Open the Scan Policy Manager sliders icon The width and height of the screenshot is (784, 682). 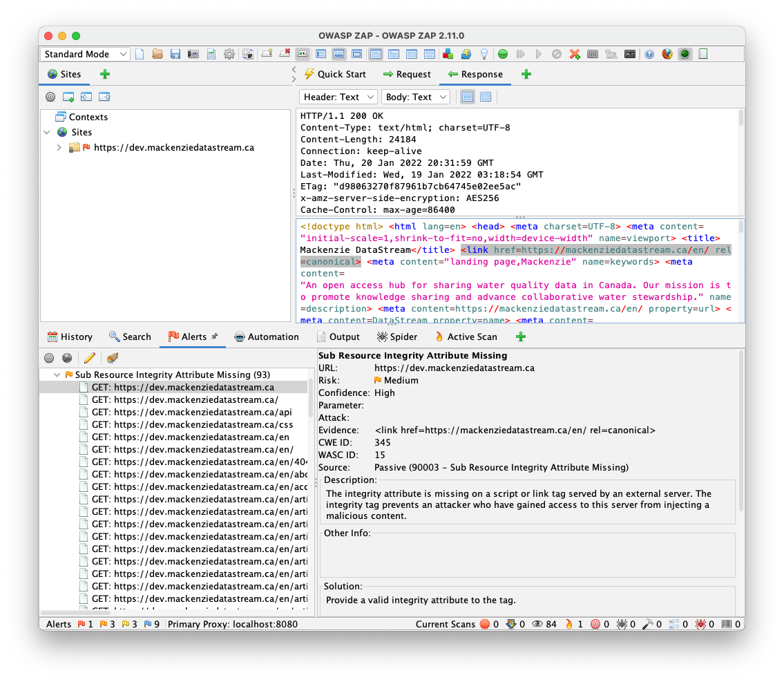(593, 54)
